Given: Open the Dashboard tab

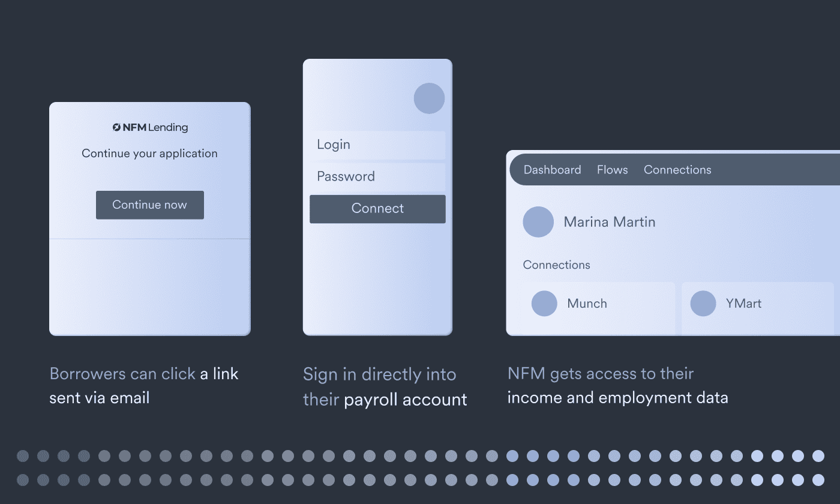Looking at the screenshot, I should pos(552,170).
